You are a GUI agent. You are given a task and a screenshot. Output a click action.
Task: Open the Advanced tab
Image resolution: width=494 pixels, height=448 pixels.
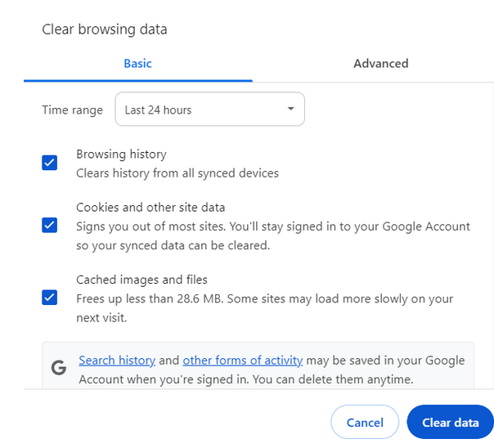pos(380,63)
